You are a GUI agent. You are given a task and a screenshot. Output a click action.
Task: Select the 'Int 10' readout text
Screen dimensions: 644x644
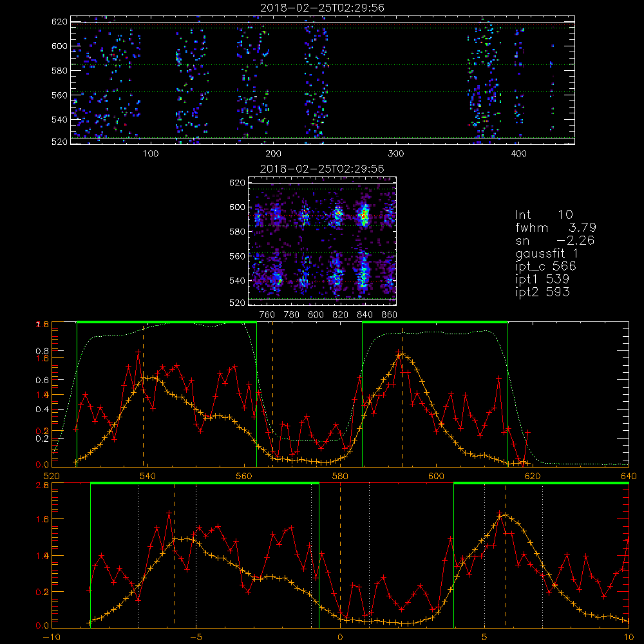[x=544, y=214]
